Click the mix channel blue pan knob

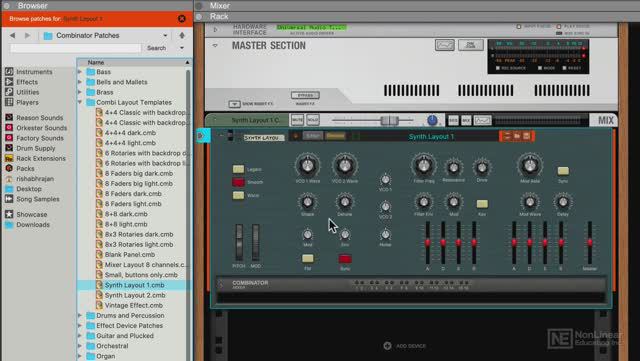coord(432,120)
